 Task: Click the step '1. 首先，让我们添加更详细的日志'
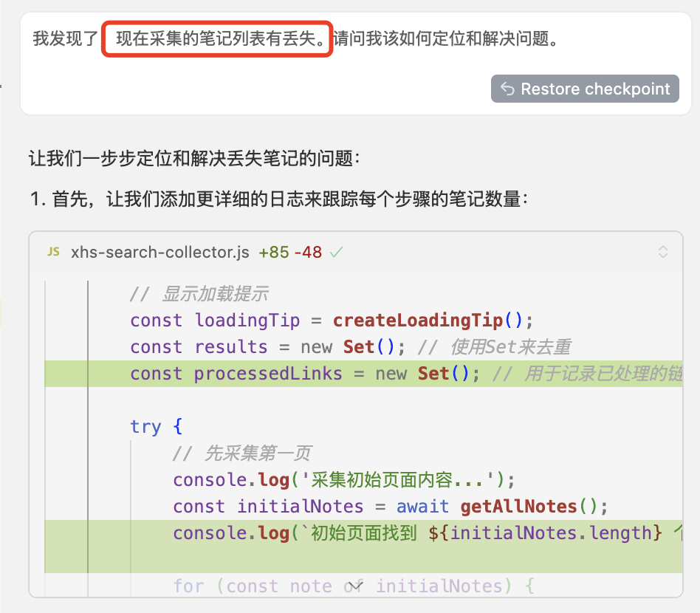point(279,199)
